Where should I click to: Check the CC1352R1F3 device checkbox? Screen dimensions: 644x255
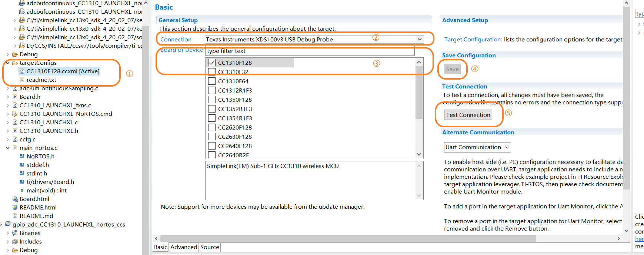pos(212,109)
